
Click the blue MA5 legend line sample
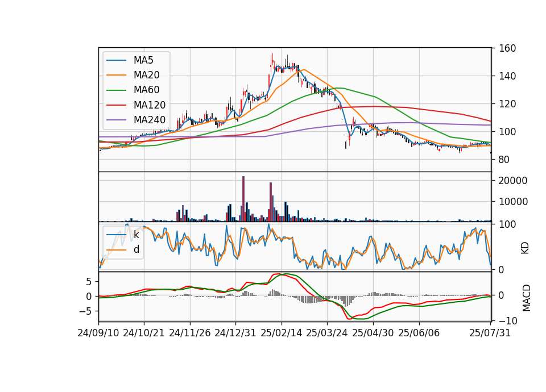(116, 60)
